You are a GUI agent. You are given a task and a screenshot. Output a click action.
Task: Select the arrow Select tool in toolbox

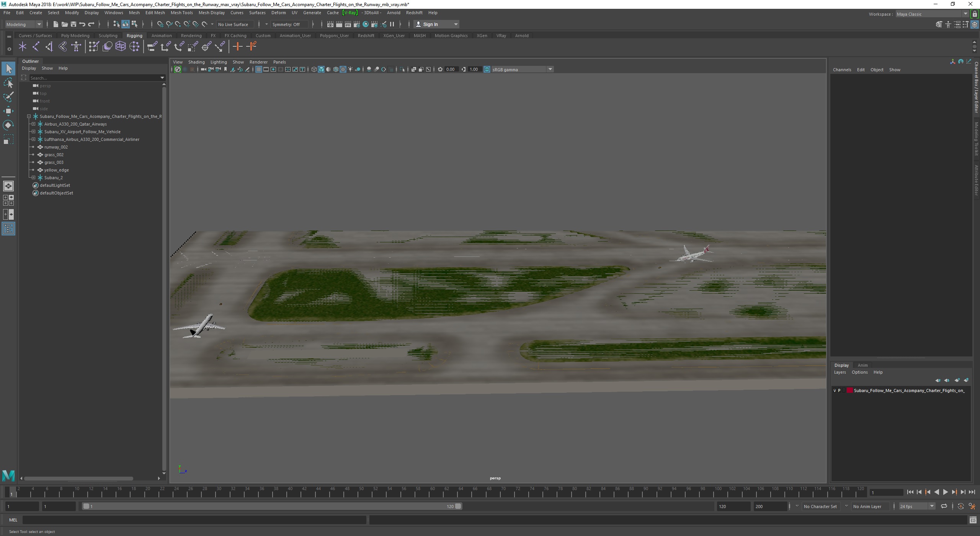[x=8, y=69]
